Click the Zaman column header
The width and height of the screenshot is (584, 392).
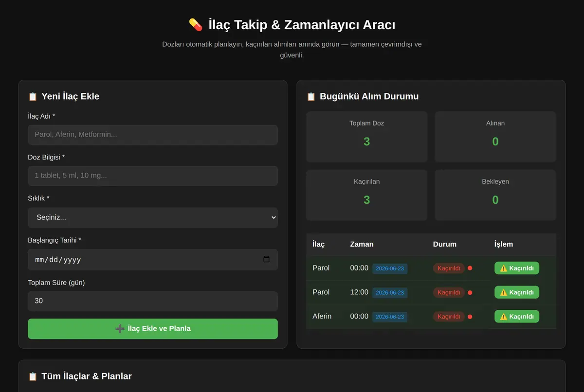(x=362, y=244)
